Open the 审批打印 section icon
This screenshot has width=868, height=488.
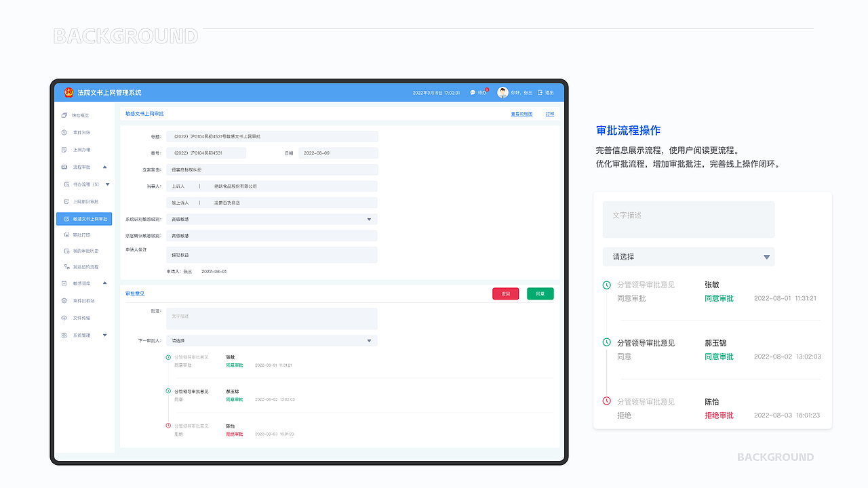pyautogui.click(x=65, y=235)
